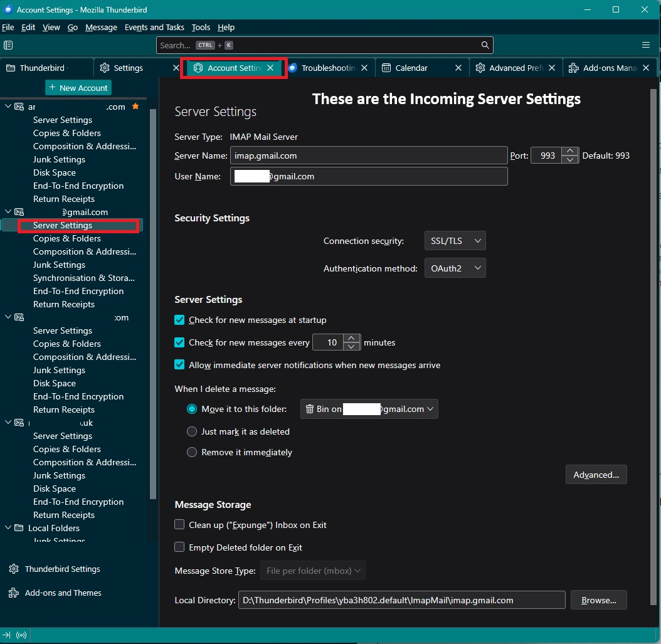Toggle Check for new messages every 10 minutes

179,342
